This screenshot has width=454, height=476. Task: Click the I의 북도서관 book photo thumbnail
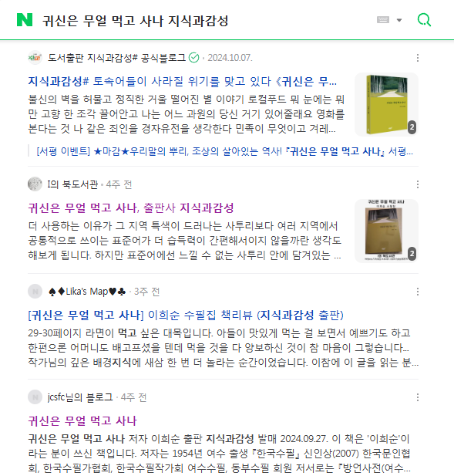386,231
